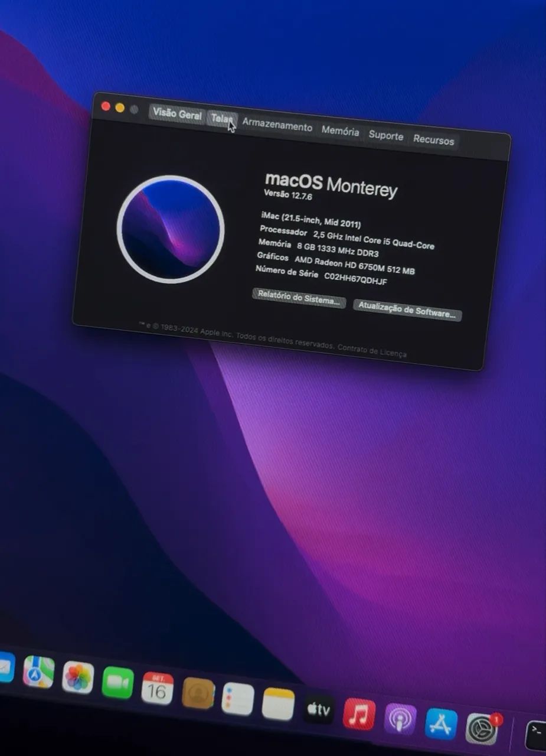This screenshot has width=546, height=756.
Task: Open the Mail app at the Dock edge
Action: pyautogui.click(x=6, y=667)
